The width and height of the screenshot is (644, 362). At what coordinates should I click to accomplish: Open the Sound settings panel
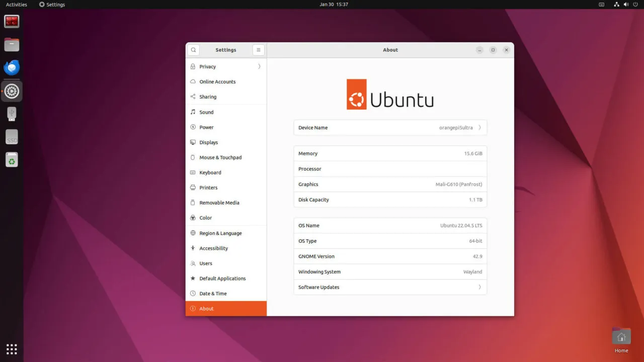[x=206, y=112]
